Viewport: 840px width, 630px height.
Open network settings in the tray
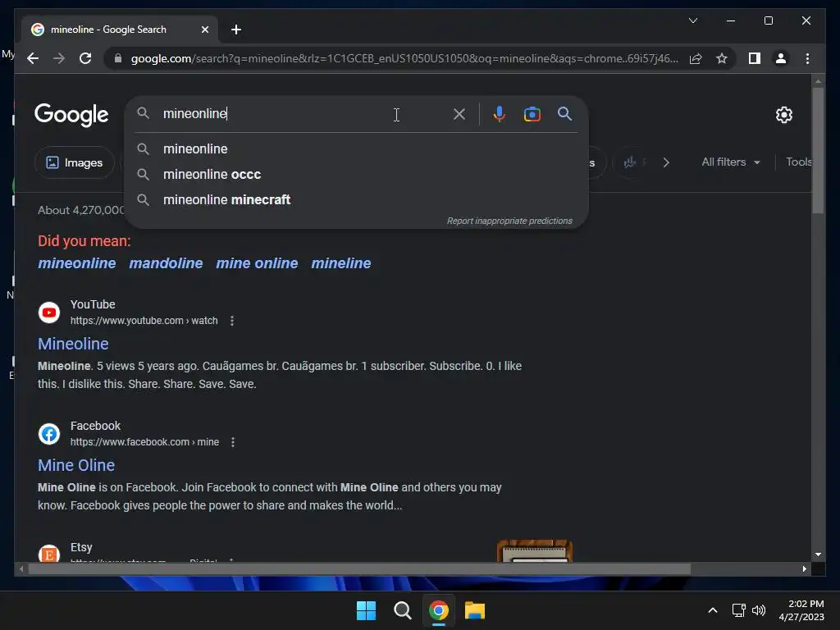click(x=739, y=610)
